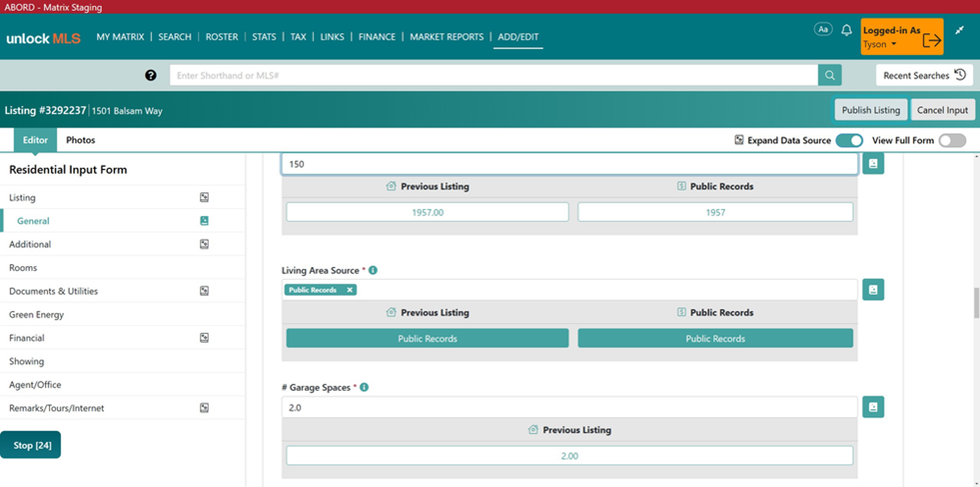The width and height of the screenshot is (980, 487).
Task: Toggle Expand Data Source switch
Action: (x=849, y=140)
